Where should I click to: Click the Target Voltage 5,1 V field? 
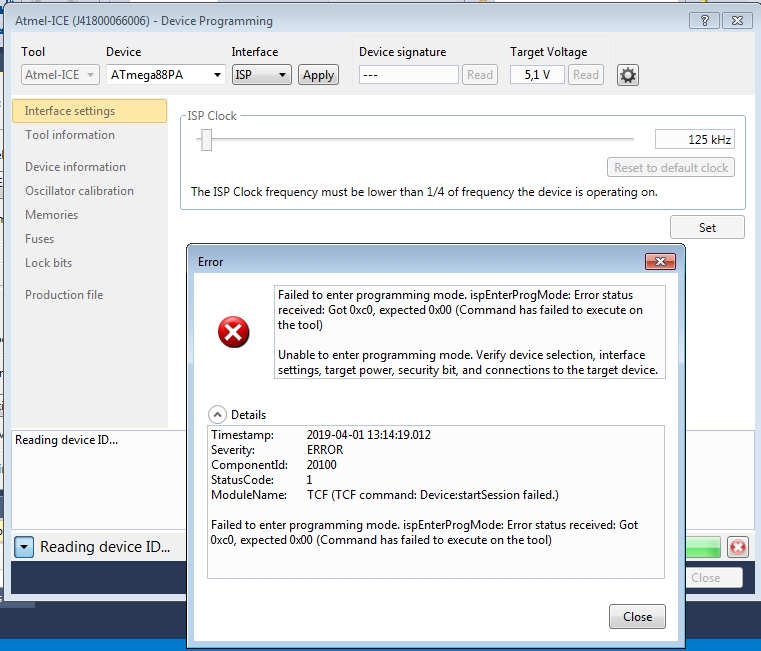click(537, 75)
